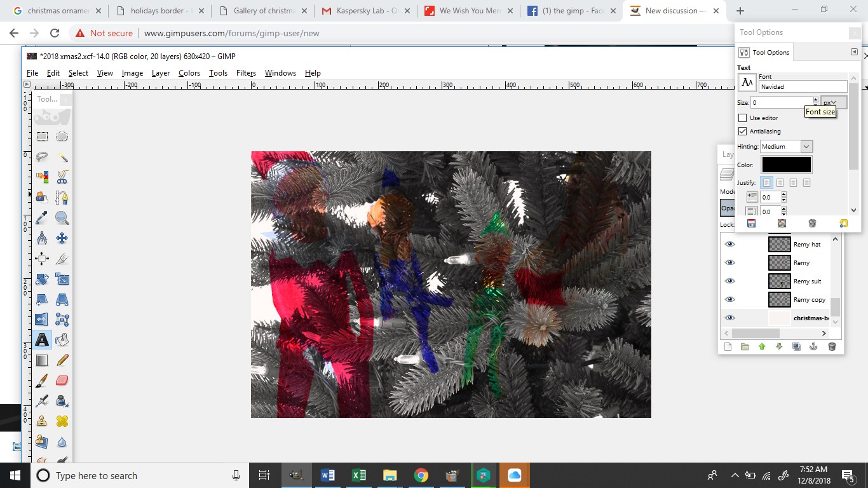Select the Ink tool
The width and height of the screenshot is (868, 488).
tap(62, 401)
